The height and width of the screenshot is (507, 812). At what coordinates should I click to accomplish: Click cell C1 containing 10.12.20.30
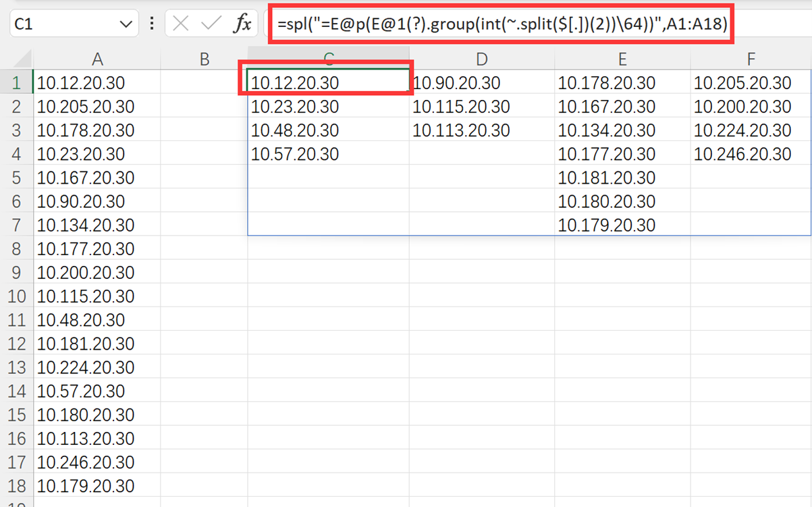(x=327, y=83)
